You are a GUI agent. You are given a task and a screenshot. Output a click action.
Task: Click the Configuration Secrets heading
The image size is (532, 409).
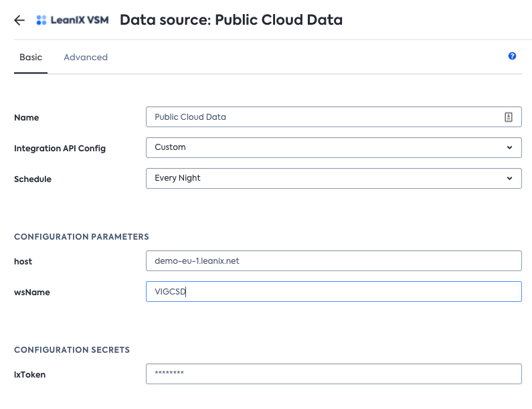pyautogui.click(x=72, y=350)
